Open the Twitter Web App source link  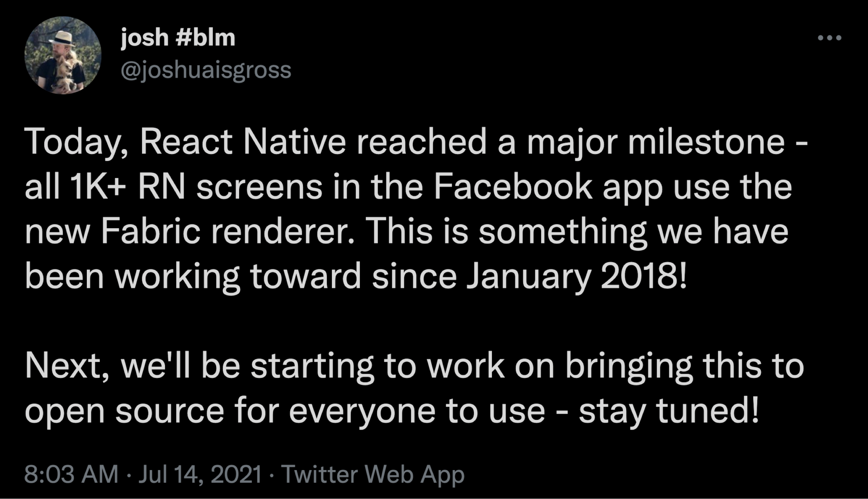(373, 475)
